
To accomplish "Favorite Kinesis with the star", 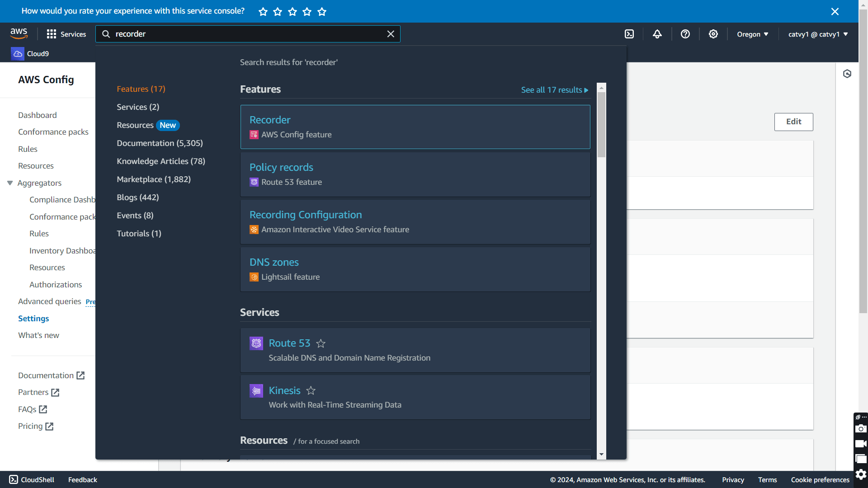I will pyautogui.click(x=311, y=390).
